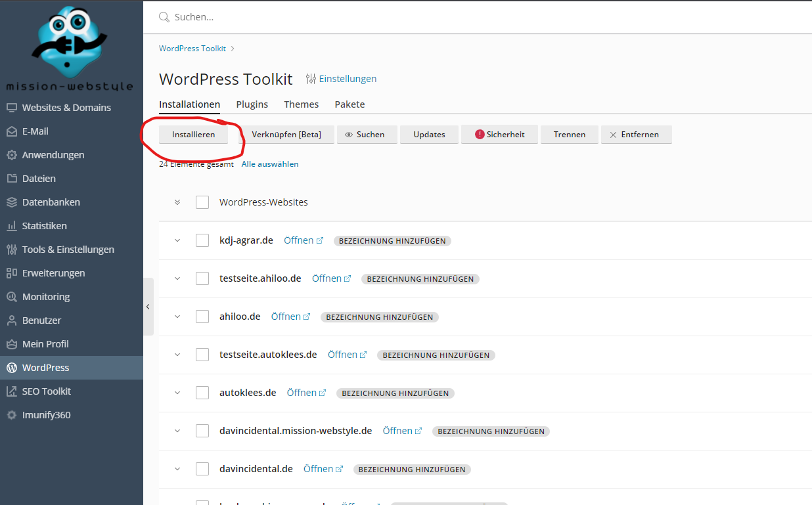Open E-Mail via envelope icon
The height and width of the screenshot is (505, 812).
coord(12,131)
